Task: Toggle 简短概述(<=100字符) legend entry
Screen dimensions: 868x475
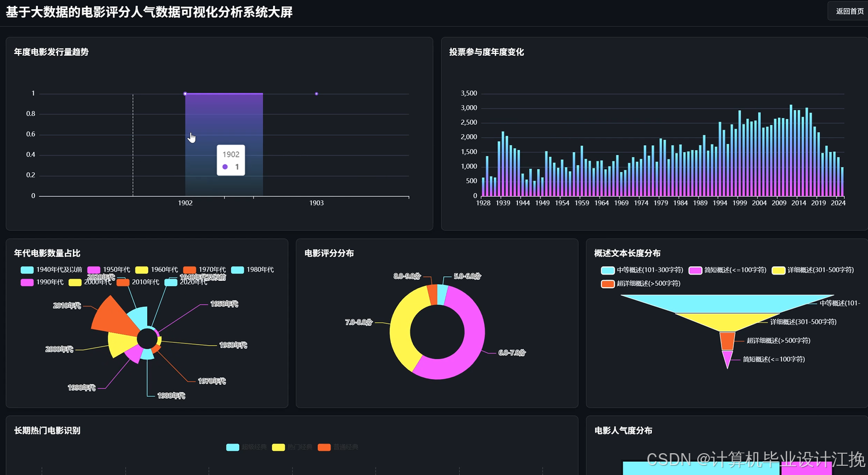Action: click(x=728, y=270)
